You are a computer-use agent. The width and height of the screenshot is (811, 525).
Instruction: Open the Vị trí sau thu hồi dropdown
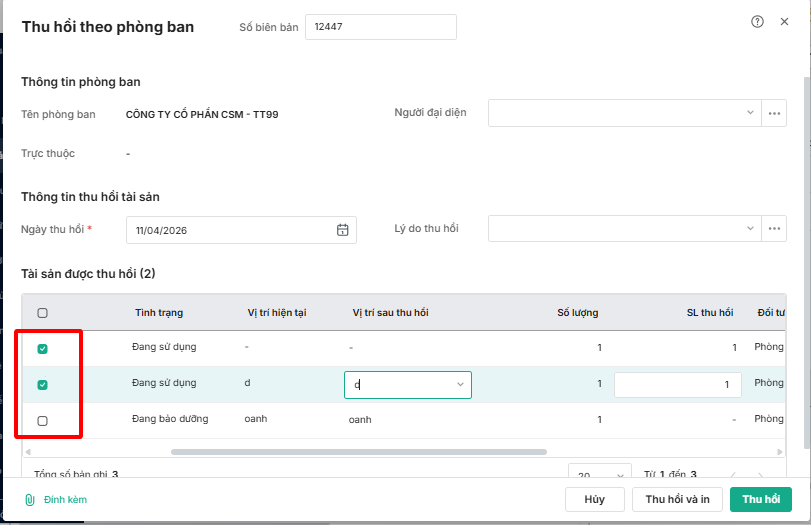[460, 384]
